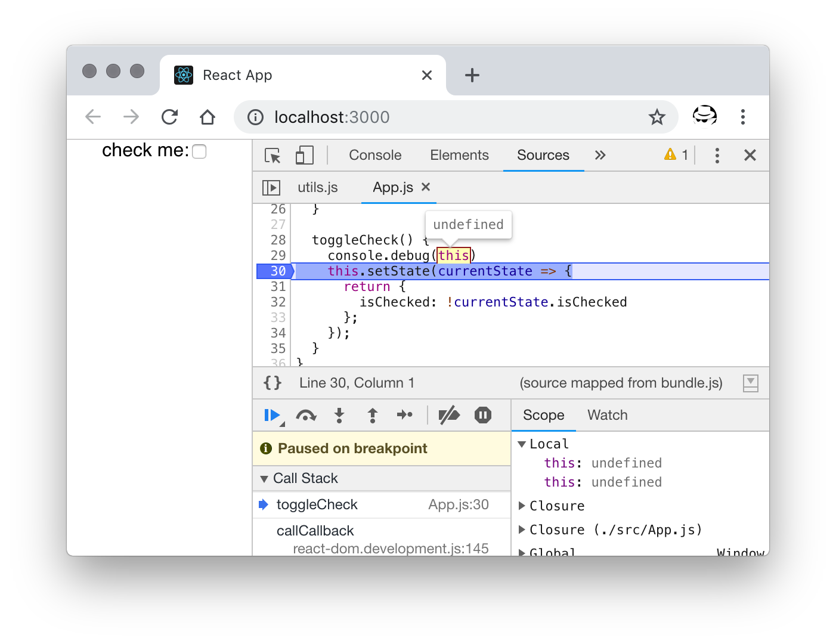Close the App.js file tab
Screen dimensions: 836x644
[426, 187]
